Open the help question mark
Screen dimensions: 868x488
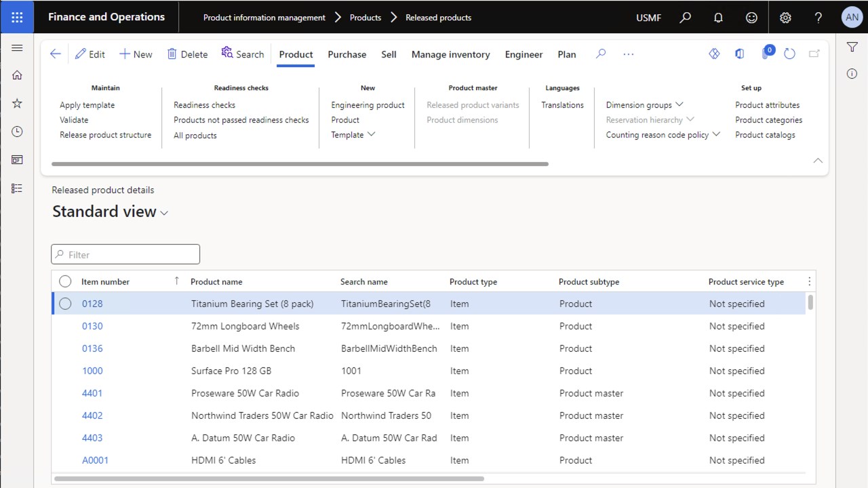click(818, 18)
